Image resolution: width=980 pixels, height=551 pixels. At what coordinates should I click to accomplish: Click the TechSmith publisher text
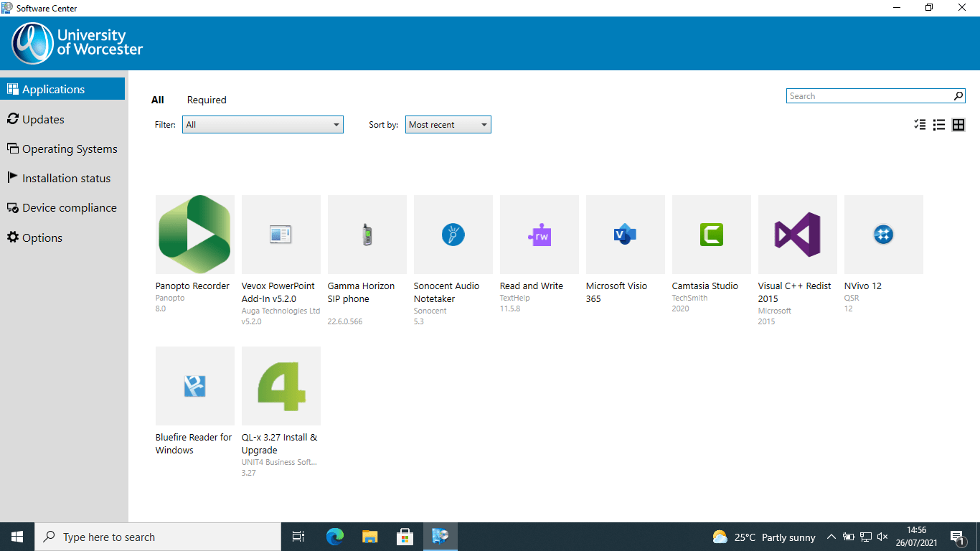689,298
